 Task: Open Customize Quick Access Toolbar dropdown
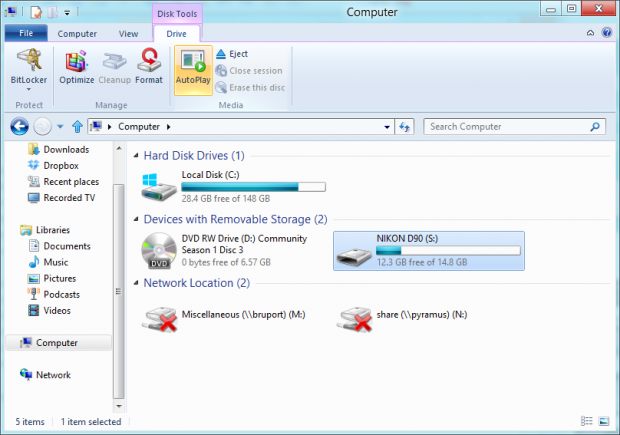tap(67, 13)
